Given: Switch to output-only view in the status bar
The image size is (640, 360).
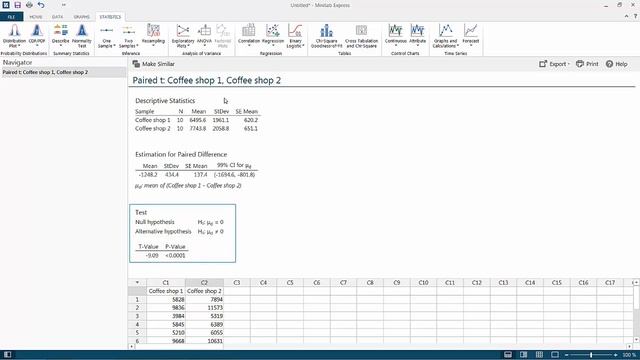Looking at the screenshot, I should 508,355.
